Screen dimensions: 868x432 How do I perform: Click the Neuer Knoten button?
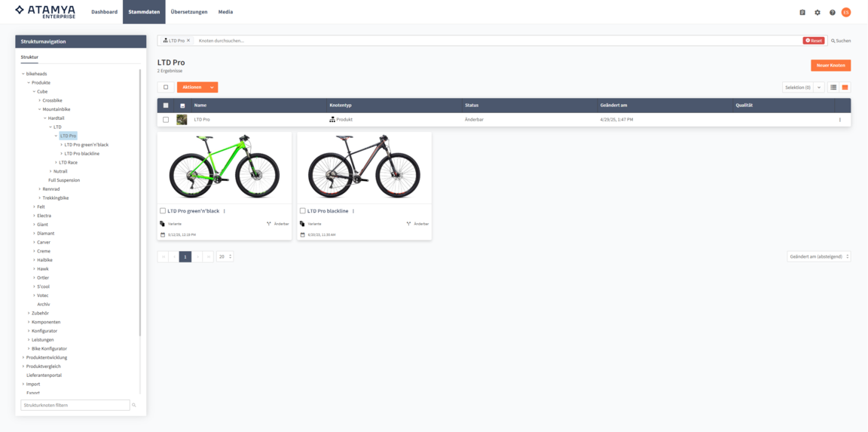click(830, 66)
